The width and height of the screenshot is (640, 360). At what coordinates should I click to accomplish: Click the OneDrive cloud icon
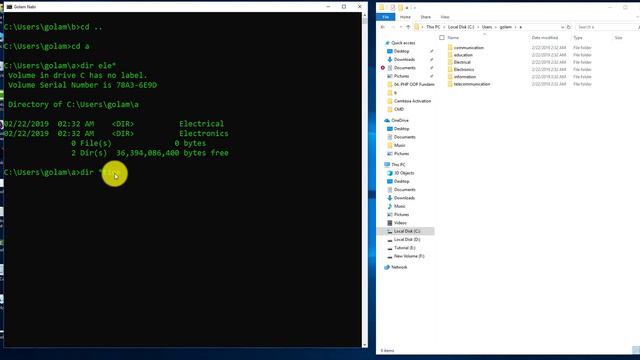point(387,120)
